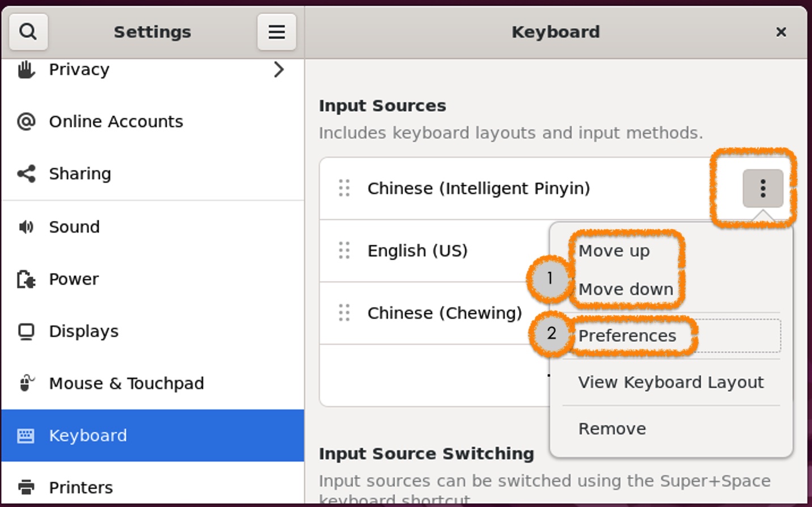This screenshot has width=812, height=507.
Task: Open Preferences from the popup menu
Action: point(627,336)
